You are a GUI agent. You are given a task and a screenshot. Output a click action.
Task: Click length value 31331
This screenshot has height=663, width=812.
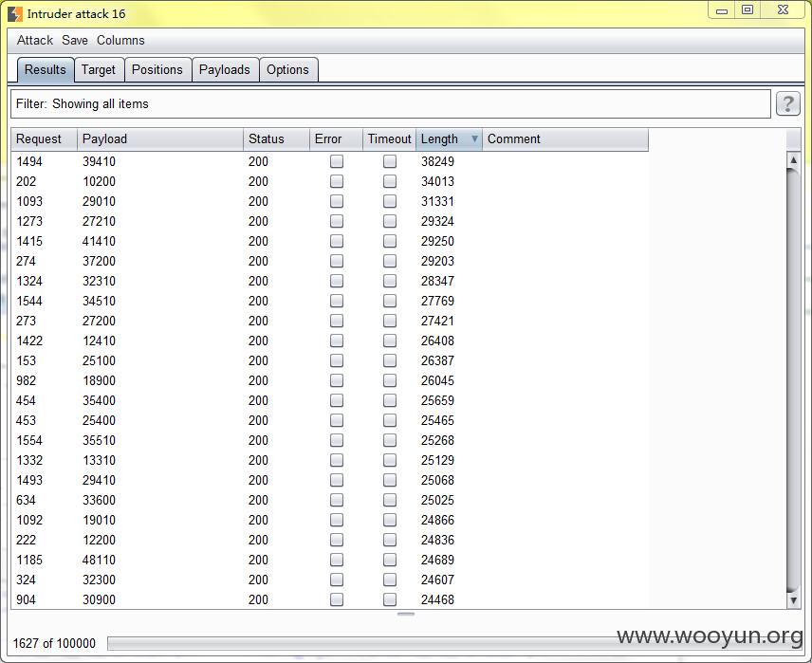pos(437,201)
